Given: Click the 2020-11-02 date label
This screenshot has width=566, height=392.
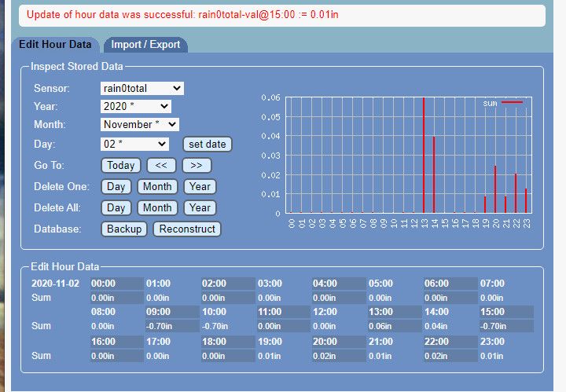Looking at the screenshot, I should (x=55, y=284).
